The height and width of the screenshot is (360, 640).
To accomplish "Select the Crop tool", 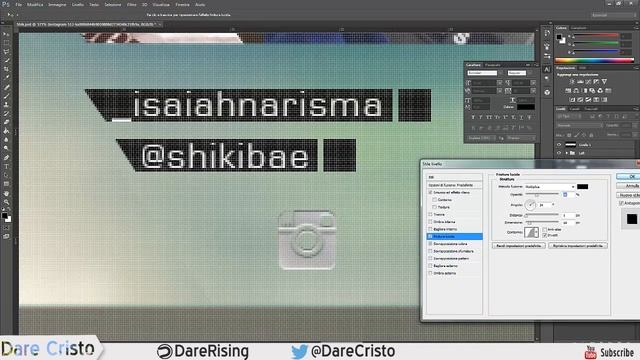I will 6,69.
